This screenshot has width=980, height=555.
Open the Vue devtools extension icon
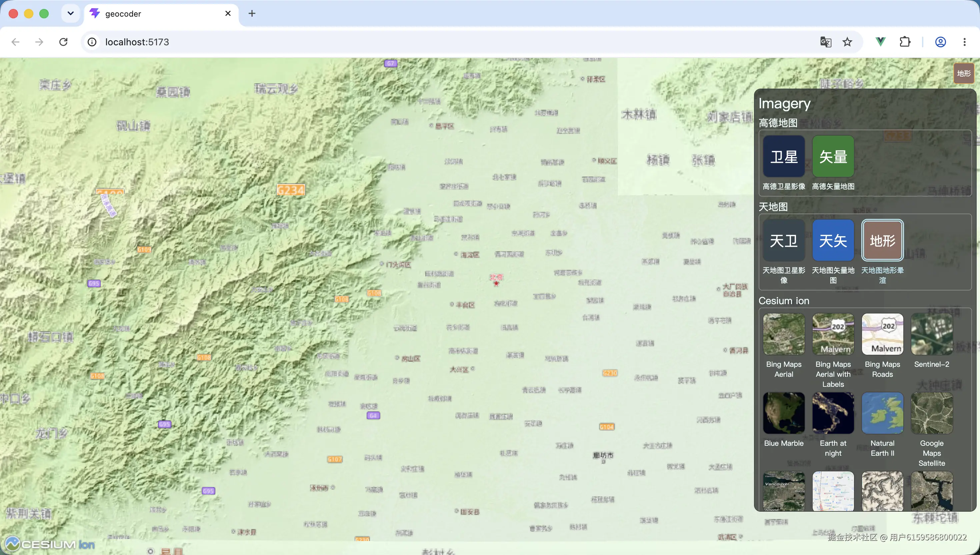880,42
